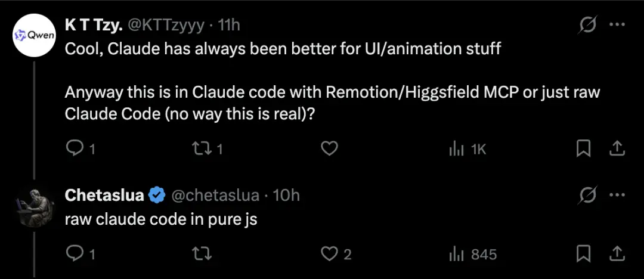
Task: Open the @chetaslua profile handle
Action: click(215, 195)
